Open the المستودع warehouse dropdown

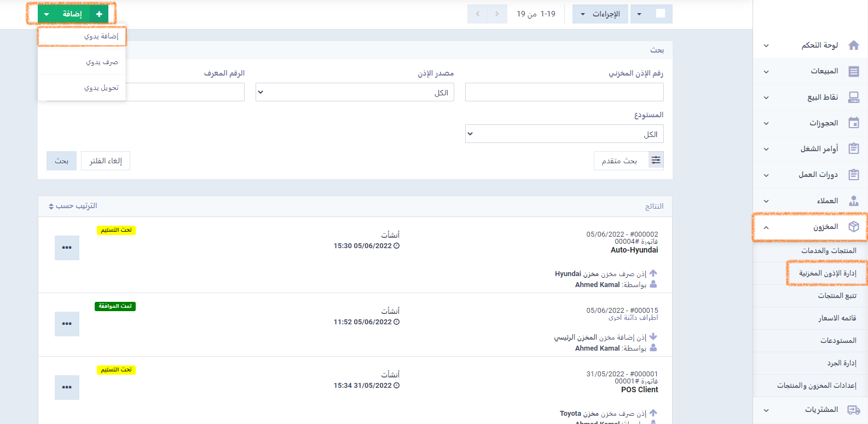click(x=564, y=134)
